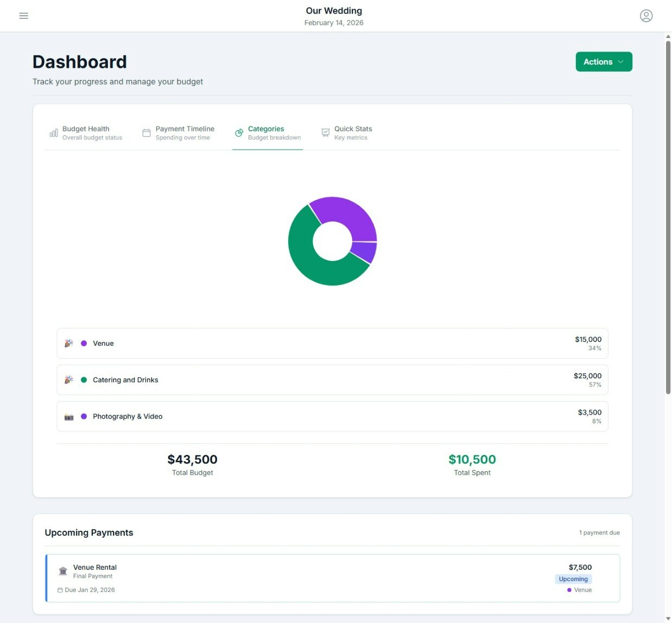Select the Budget Health bar chart icon
Screen dimensions: 672x623
tap(53, 132)
